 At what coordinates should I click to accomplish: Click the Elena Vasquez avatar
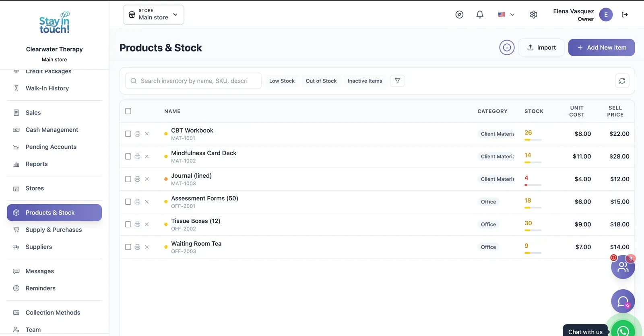pyautogui.click(x=606, y=15)
